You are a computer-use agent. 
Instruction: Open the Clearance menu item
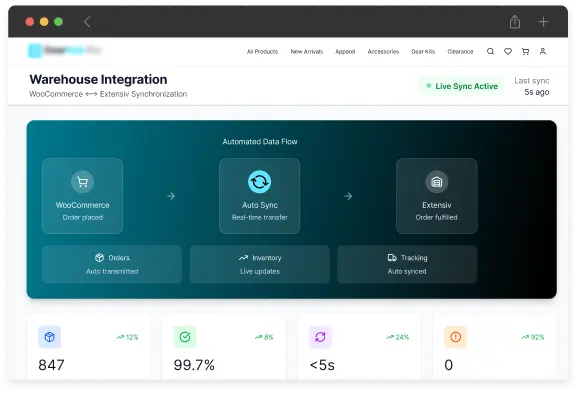(460, 52)
